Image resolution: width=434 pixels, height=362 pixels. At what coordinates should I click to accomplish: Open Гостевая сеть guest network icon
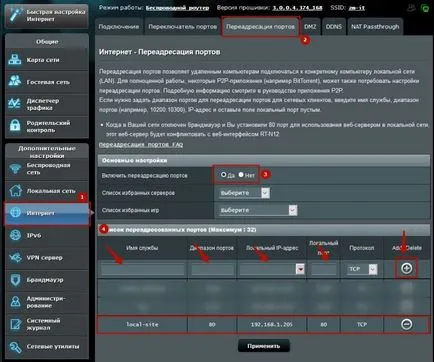point(15,81)
